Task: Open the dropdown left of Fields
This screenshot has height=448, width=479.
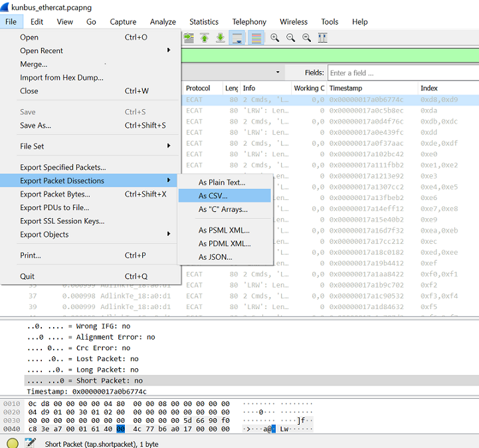Action: coord(278,72)
